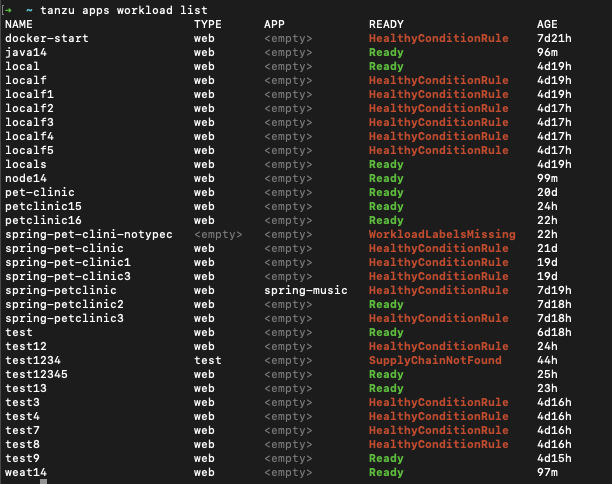Image resolution: width=612 pixels, height=484 pixels.
Task: Click the spring-music app value
Action: click(306, 290)
